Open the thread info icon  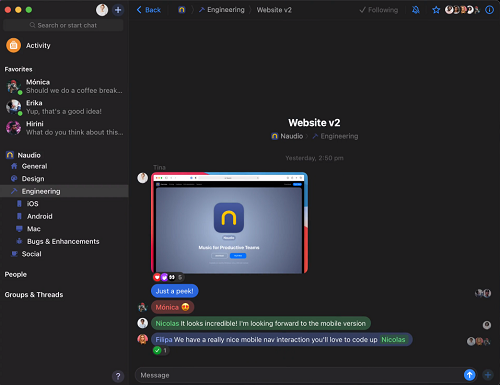[x=489, y=10]
